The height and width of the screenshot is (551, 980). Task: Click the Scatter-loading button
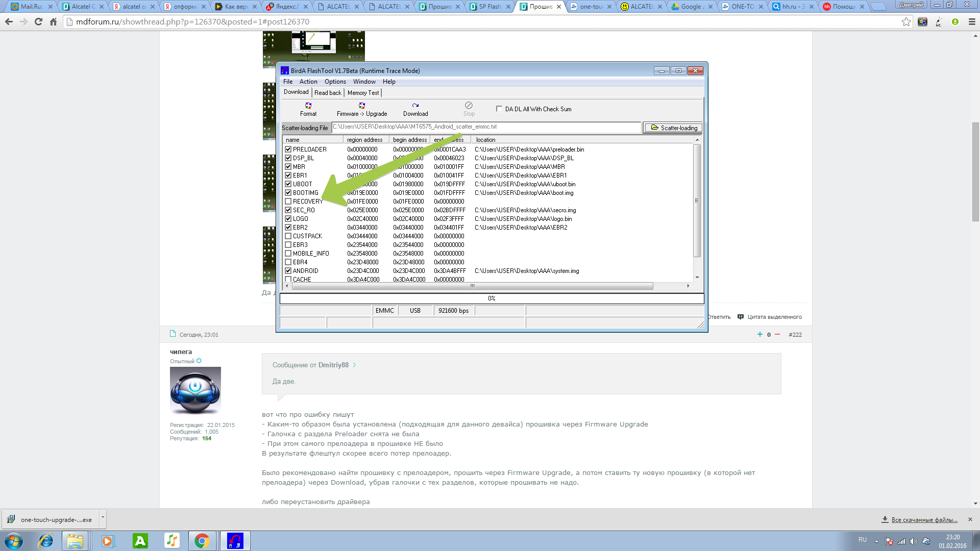tap(673, 128)
